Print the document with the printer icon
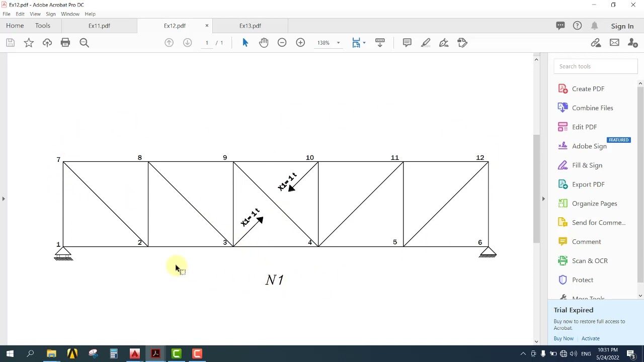This screenshot has height=362, width=644. [65, 43]
